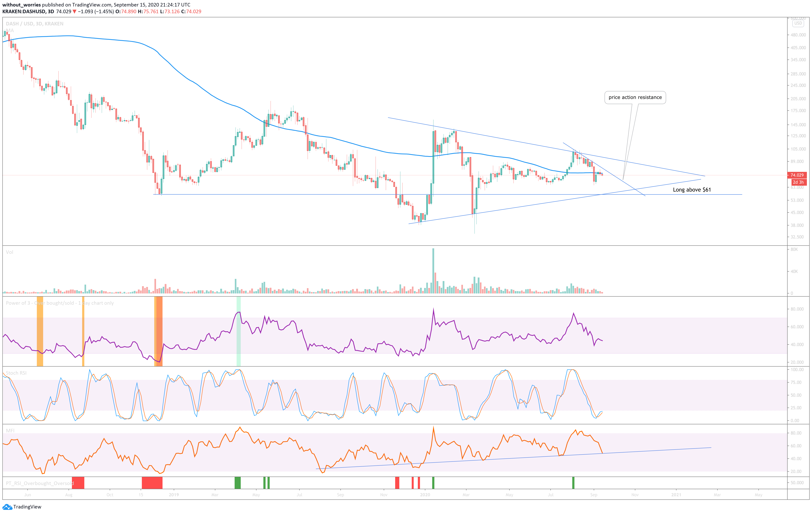Select the Aug label on the time axis

pyautogui.click(x=68, y=495)
